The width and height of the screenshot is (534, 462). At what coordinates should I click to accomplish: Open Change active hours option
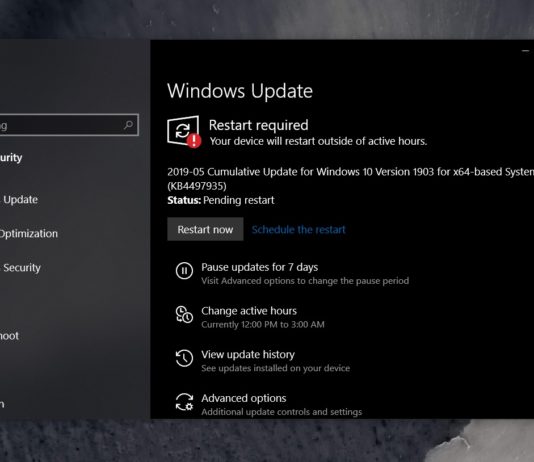[x=249, y=311]
